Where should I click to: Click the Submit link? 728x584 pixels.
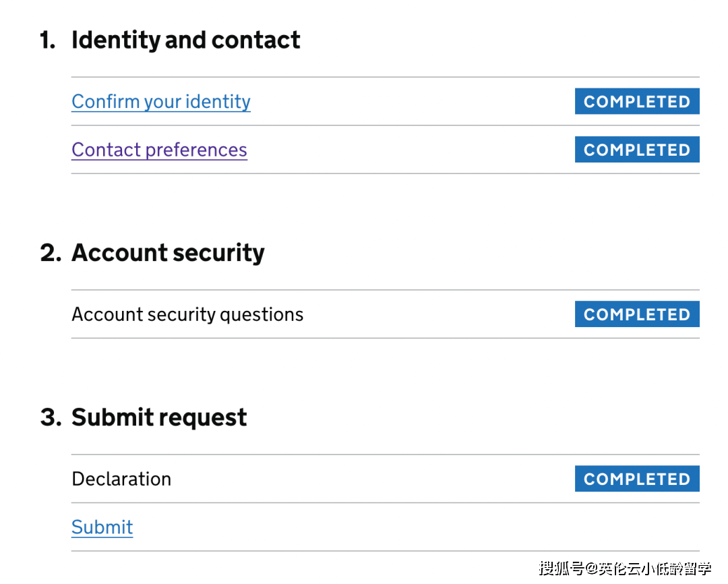pyautogui.click(x=102, y=527)
